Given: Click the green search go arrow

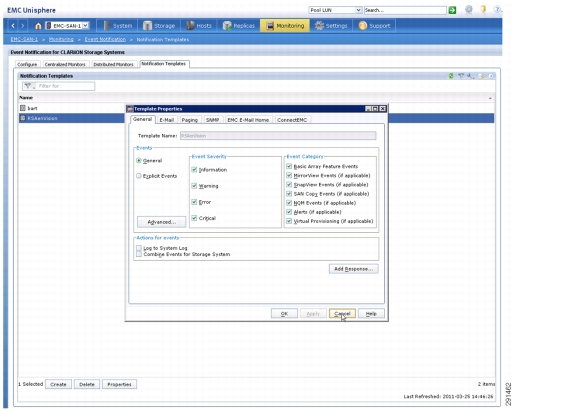Looking at the screenshot, I should 453,10.
